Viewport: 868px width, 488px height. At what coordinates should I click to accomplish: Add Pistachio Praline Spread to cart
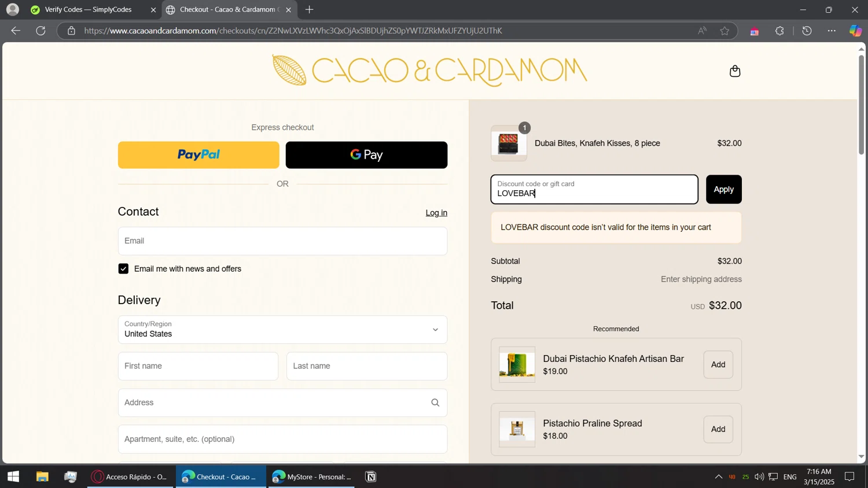tap(718, 430)
